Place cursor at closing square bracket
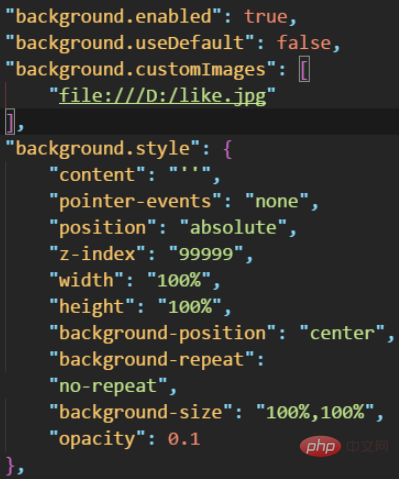The image size is (399, 479). pos(10,122)
